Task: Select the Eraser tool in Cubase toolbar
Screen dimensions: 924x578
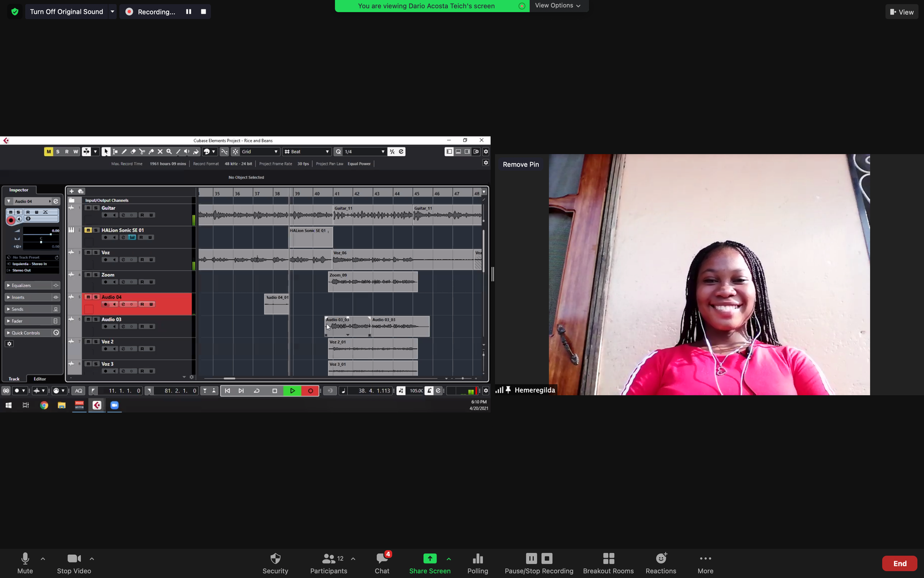Action: point(133,151)
